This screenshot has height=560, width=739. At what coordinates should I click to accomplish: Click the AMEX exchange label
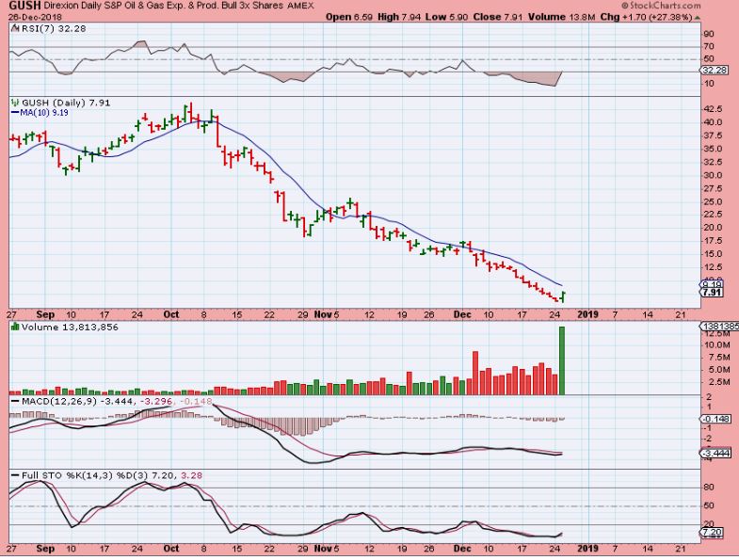[x=300, y=7]
